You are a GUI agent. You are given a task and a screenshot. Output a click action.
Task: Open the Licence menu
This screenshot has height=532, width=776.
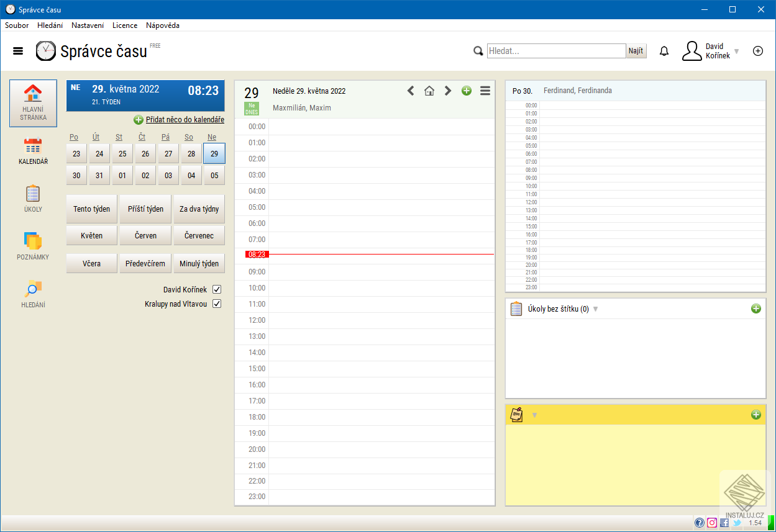[125, 25]
